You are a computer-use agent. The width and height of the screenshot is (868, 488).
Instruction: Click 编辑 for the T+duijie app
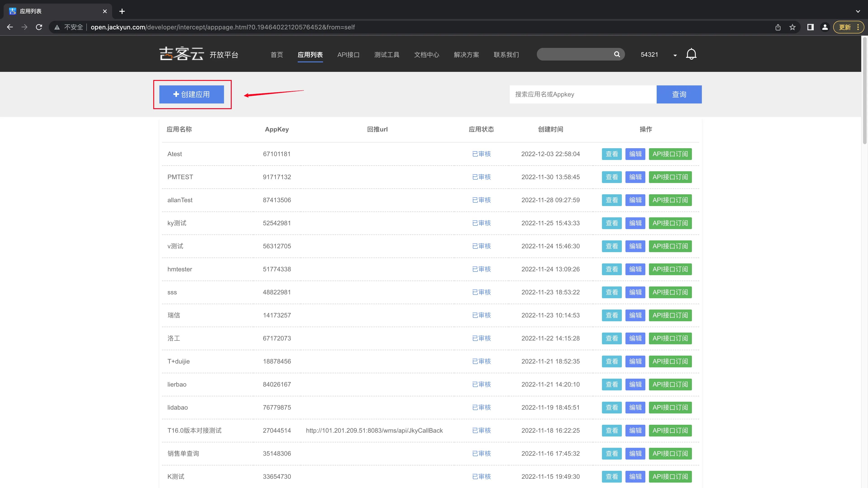point(635,361)
